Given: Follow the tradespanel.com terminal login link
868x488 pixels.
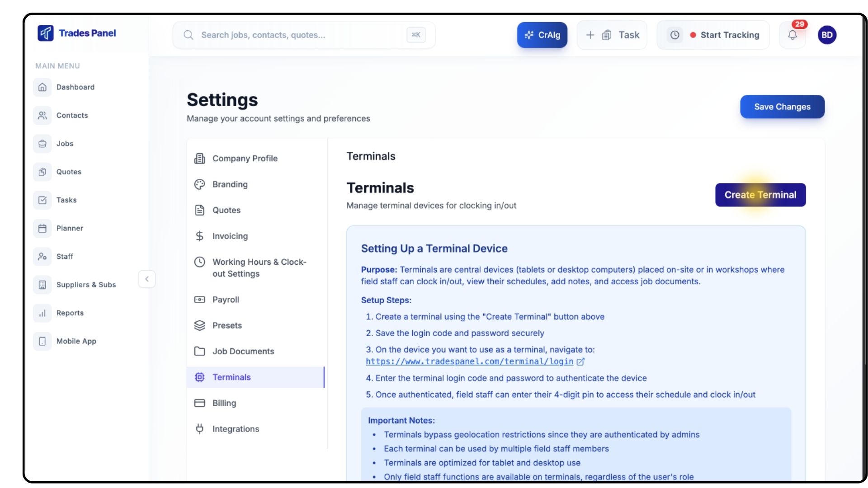Looking at the screenshot, I should tap(469, 361).
